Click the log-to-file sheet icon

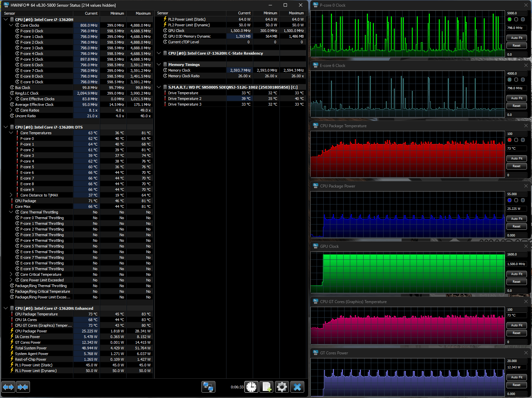tap(266, 387)
